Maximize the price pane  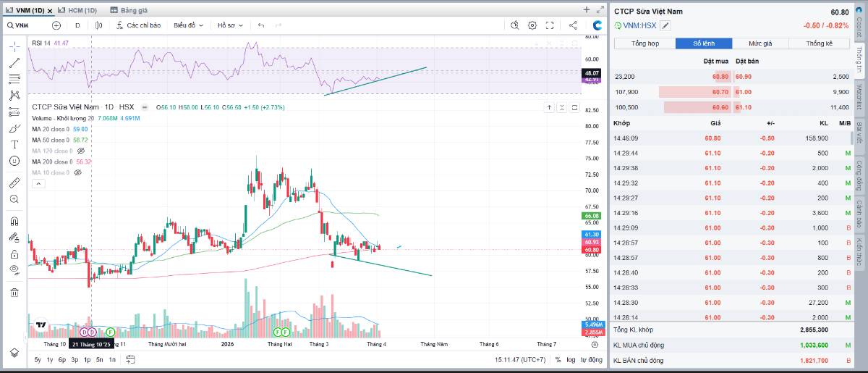point(574,107)
